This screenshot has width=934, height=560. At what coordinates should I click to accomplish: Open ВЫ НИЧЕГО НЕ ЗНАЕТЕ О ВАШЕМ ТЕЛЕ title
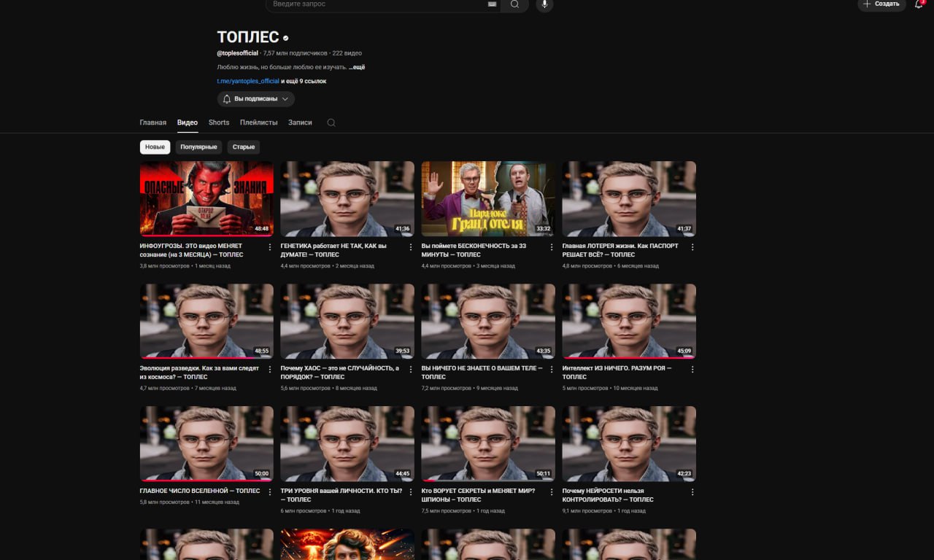tap(482, 373)
